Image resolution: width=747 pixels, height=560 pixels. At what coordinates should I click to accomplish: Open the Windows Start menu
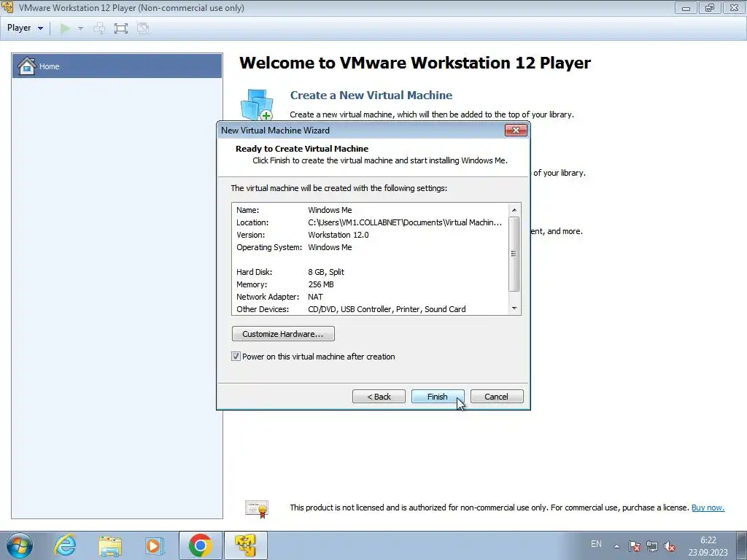pos(20,545)
